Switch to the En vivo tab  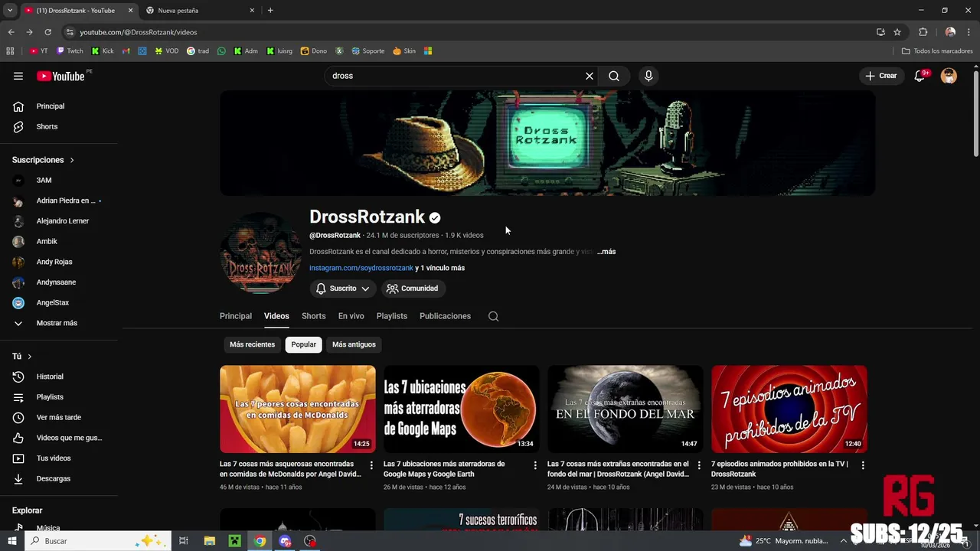(351, 316)
